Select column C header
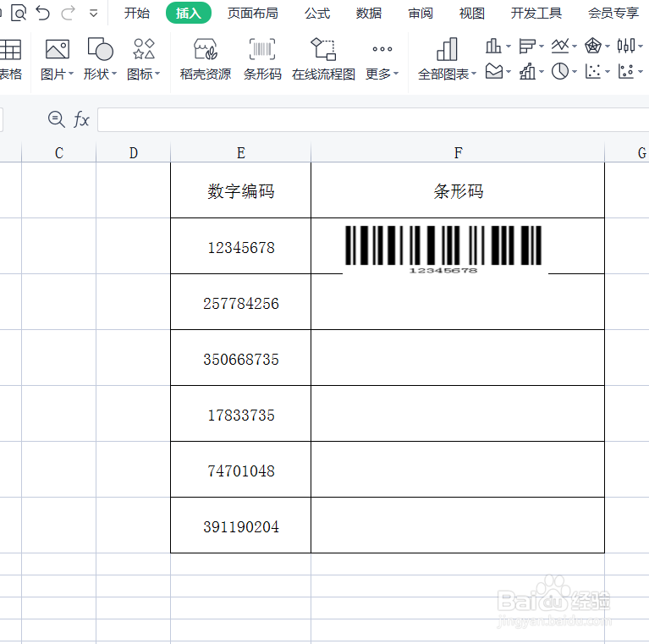 (x=58, y=152)
